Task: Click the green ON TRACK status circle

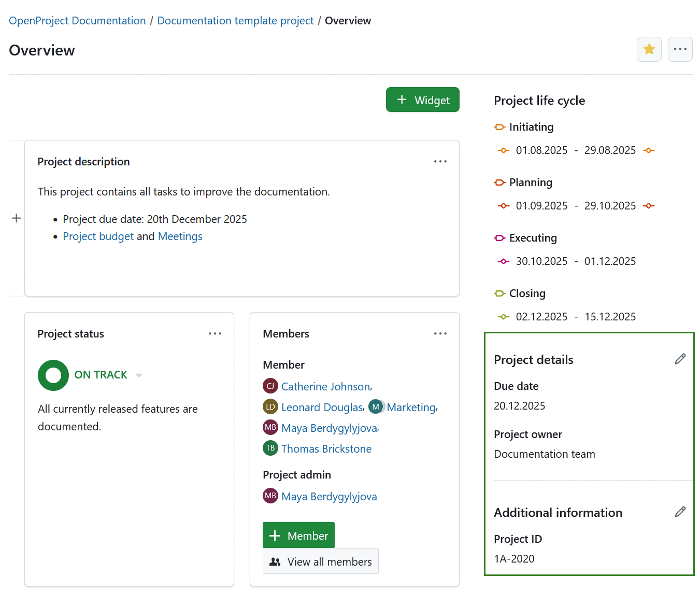Action: tap(53, 375)
